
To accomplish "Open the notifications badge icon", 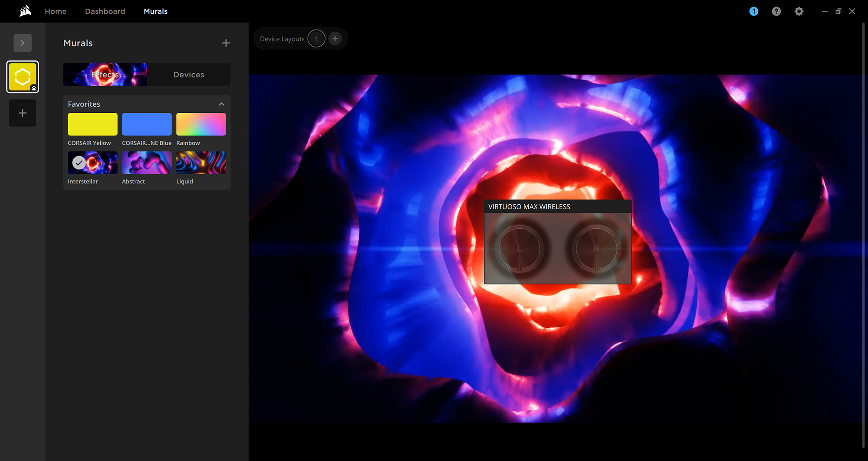I will point(754,11).
